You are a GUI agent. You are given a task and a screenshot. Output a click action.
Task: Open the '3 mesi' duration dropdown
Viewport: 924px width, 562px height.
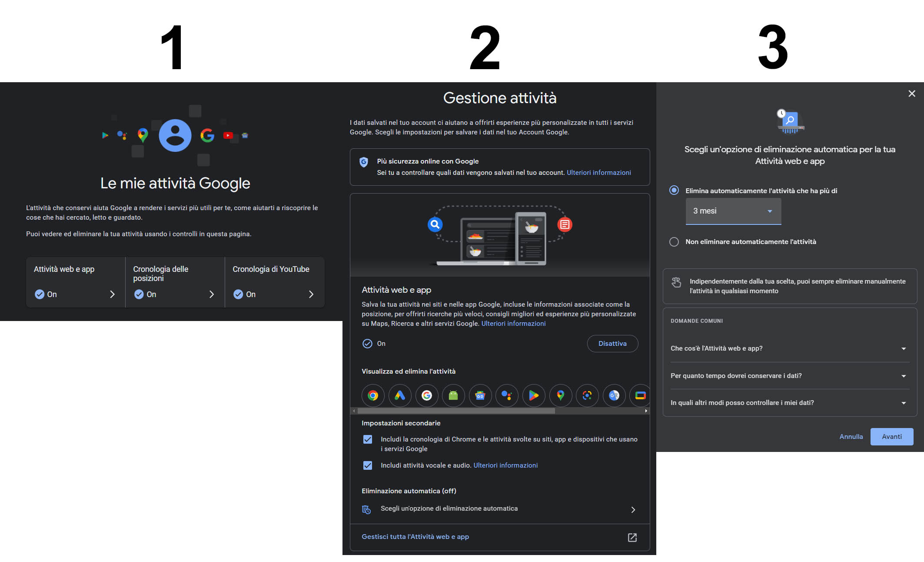click(733, 211)
